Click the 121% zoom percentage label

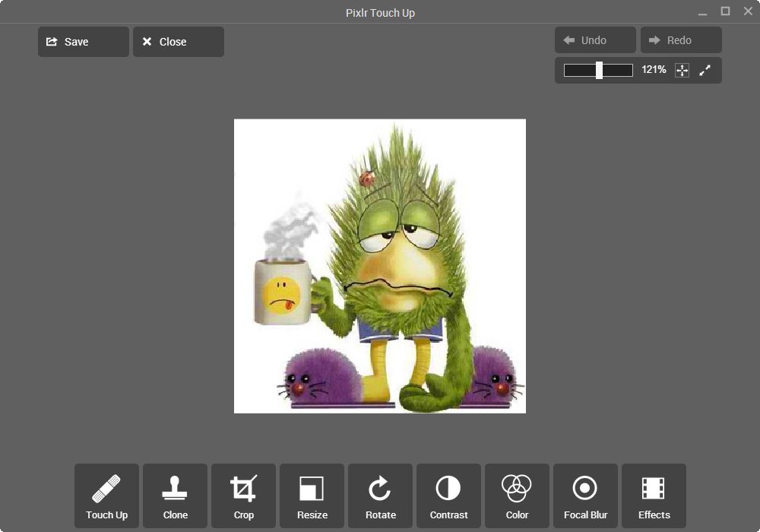654,70
